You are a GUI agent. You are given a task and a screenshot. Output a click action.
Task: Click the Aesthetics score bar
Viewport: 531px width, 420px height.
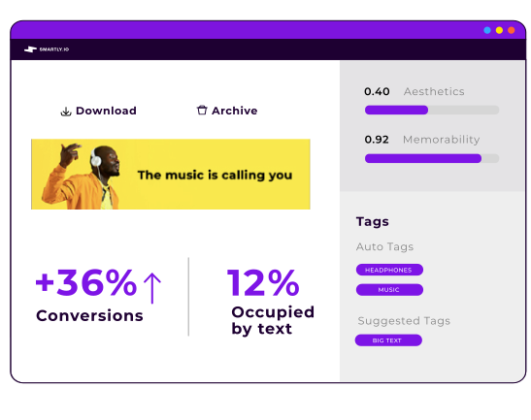click(432, 110)
